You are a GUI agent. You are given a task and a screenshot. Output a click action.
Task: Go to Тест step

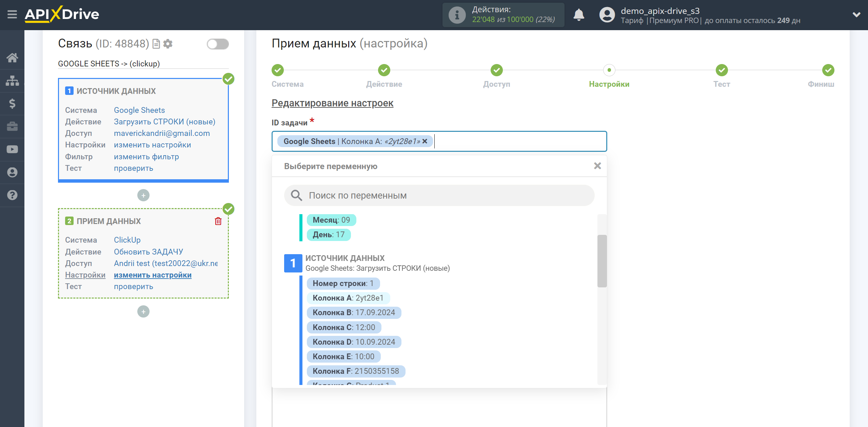(x=722, y=70)
